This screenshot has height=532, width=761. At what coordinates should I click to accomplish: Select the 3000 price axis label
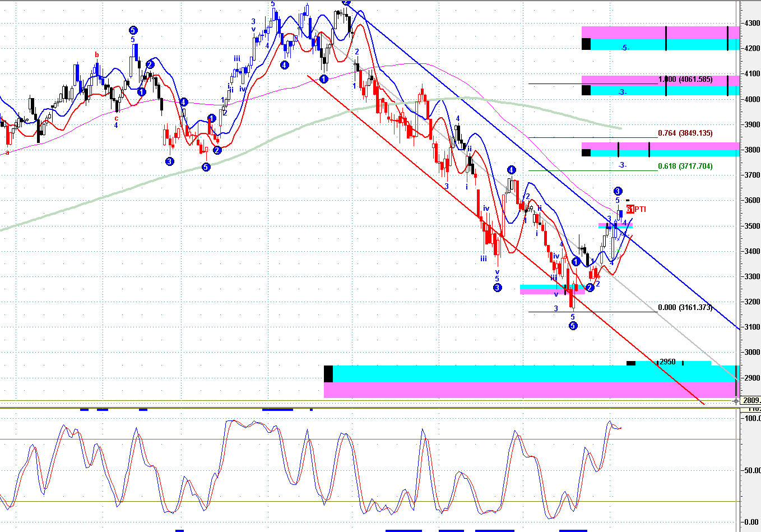click(752, 353)
